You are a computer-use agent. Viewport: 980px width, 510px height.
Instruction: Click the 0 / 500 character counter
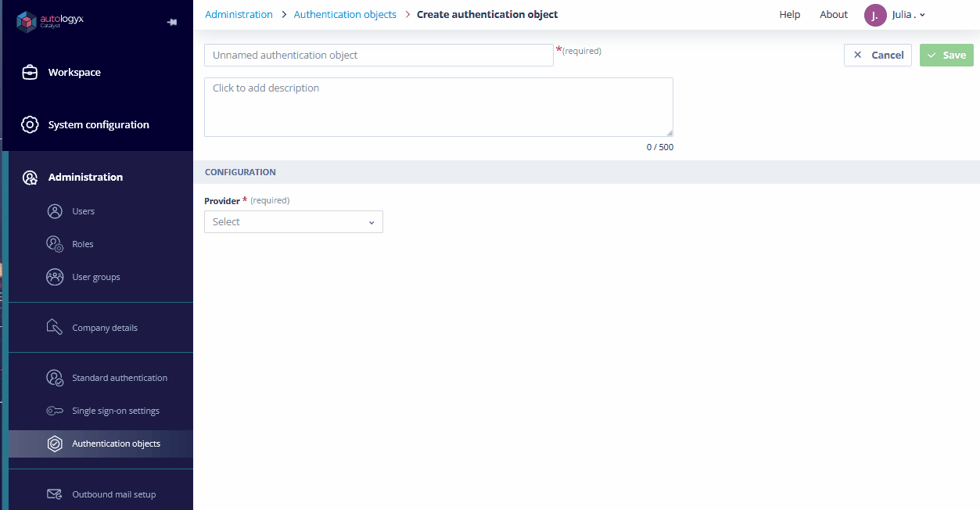659,147
